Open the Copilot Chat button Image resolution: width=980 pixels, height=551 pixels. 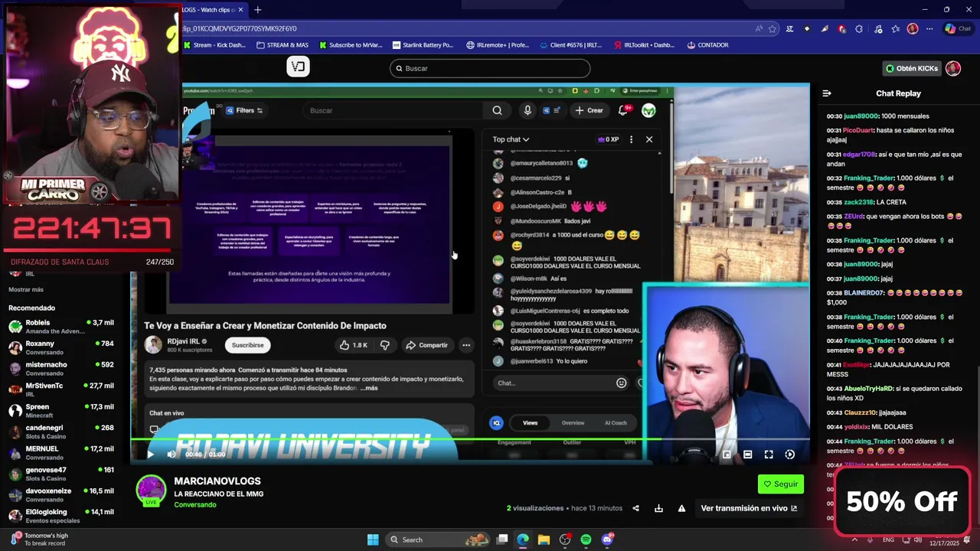[958, 29]
